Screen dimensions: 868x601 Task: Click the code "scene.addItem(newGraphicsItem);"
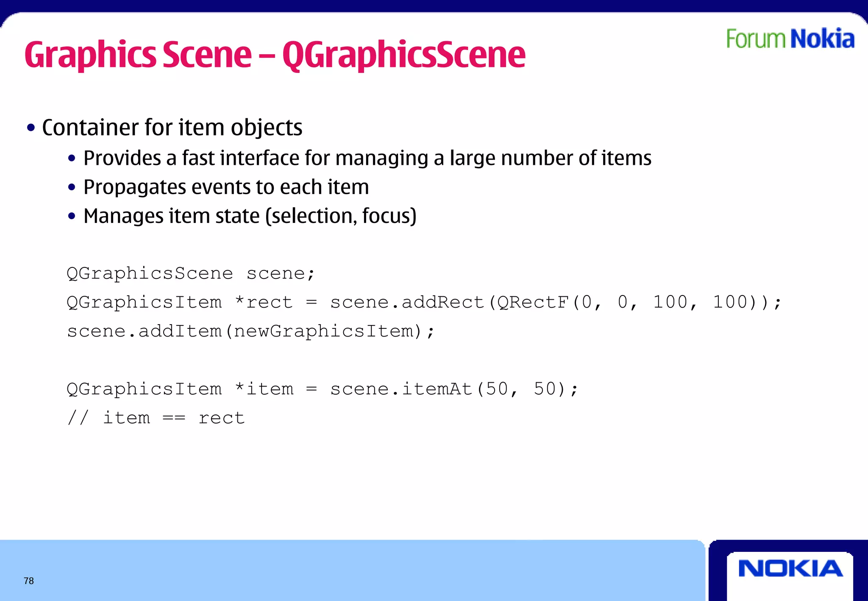tap(251, 331)
